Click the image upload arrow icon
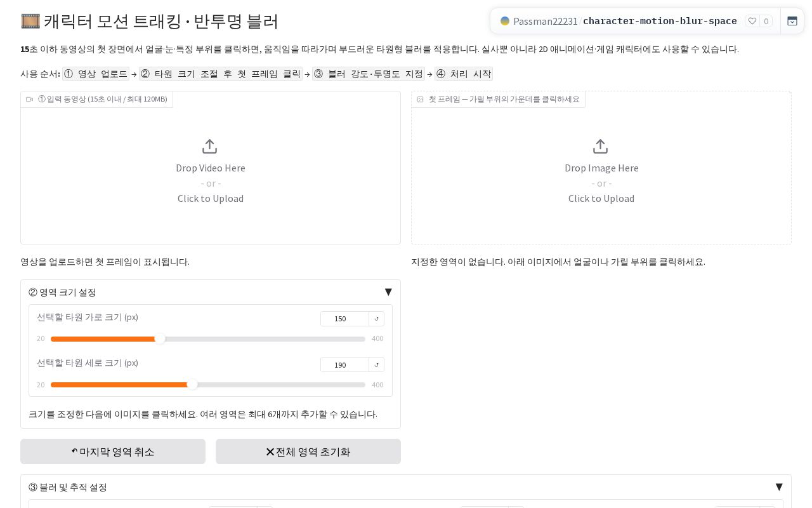812x508 pixels. tap(601, 147)
